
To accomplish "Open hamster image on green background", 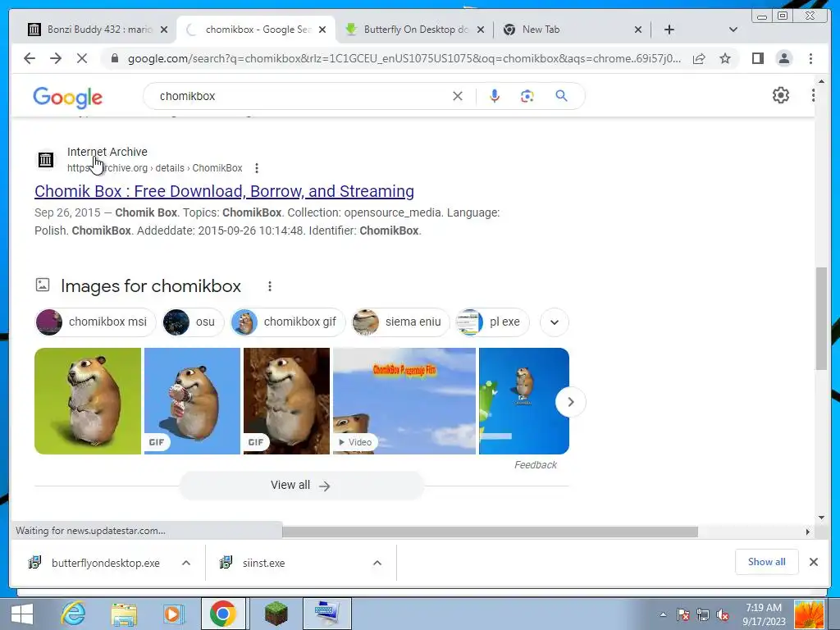I will pos(88,401).
